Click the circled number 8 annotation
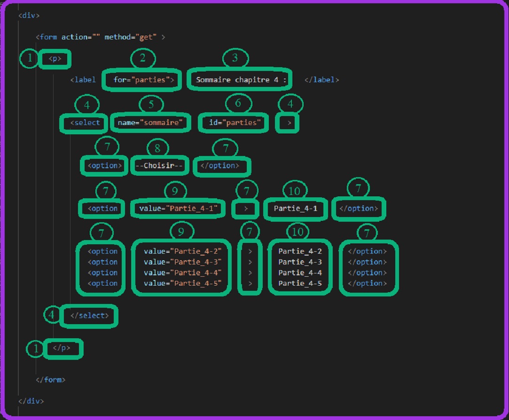The height and width of the screenshot is (420, 509). pos(157,148)
